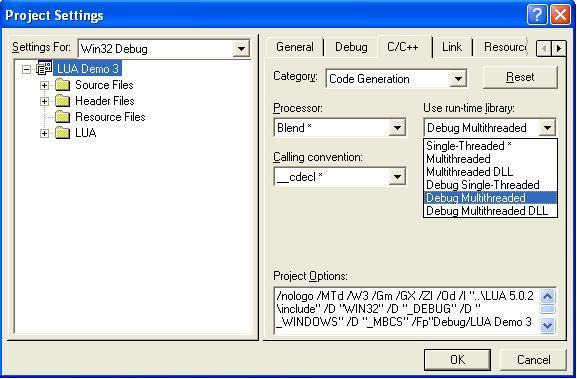This screenshot has height=379, width=577.
Task: Click the LUA folder icon
Action: pos(63,133)
